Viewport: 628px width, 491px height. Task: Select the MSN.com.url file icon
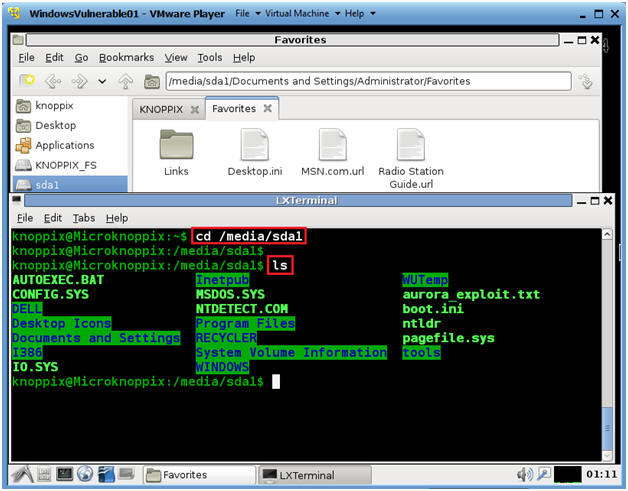(x=333, y=152)
